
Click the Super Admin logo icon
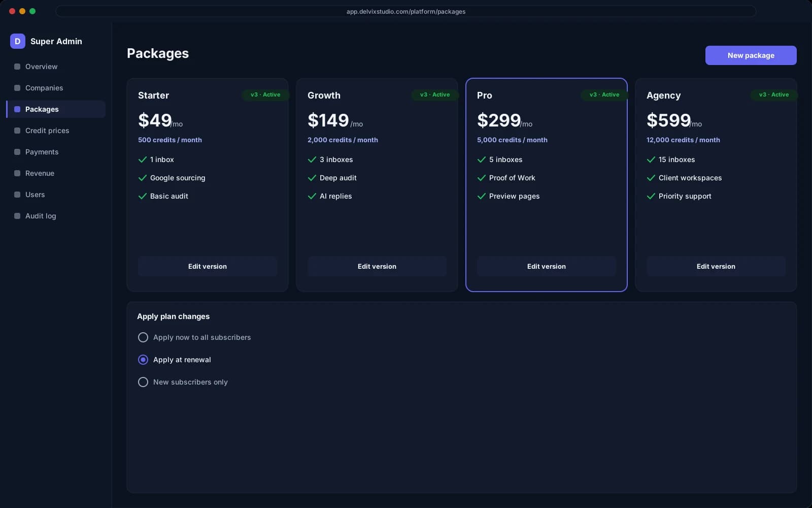pyautogui.click(x=18, y=41)
